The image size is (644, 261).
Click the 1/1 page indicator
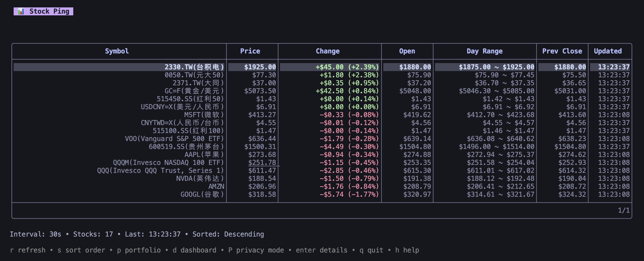624,210
